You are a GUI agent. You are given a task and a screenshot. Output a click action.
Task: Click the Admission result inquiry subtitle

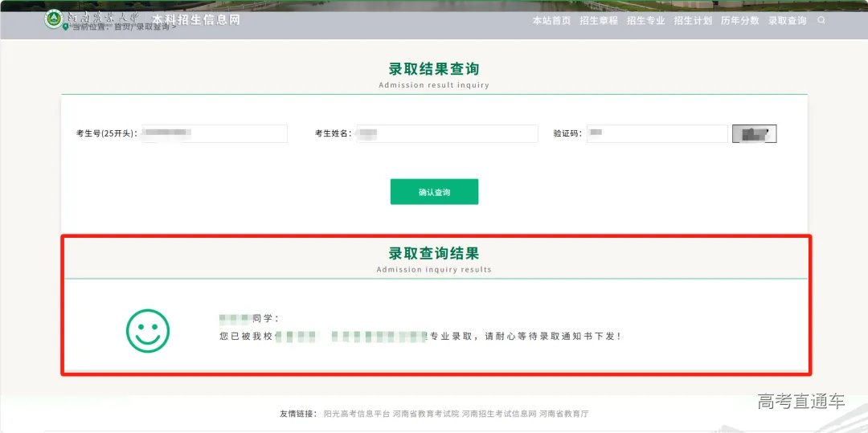434,85
